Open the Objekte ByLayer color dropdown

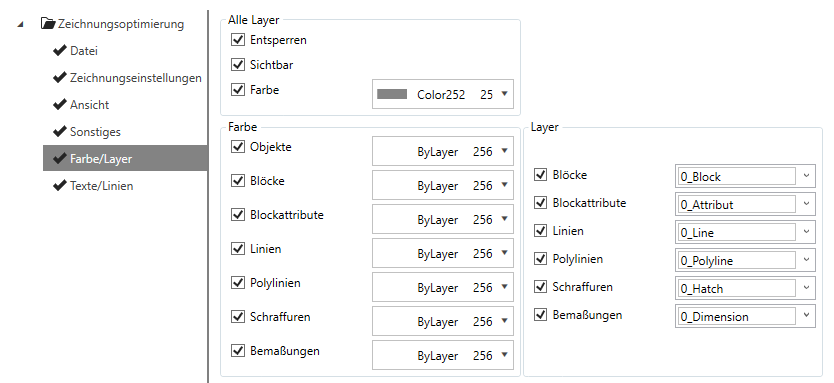[x=443, y=152]
